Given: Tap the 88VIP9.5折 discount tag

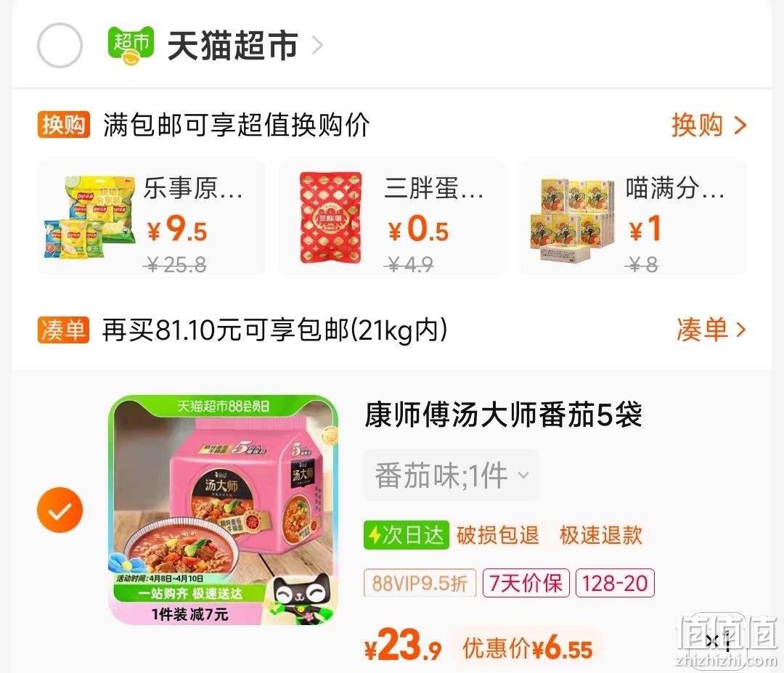Looking at the screenshot, I should coord(420,583).
